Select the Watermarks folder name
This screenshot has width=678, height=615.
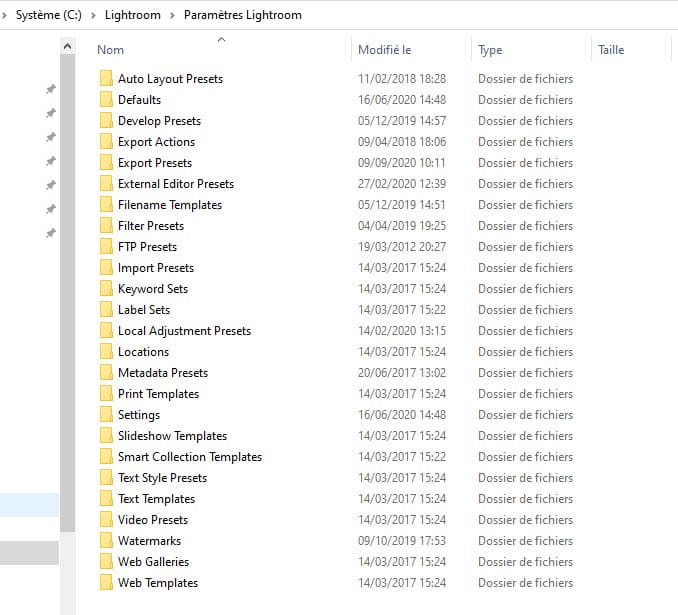coord(149,540)
